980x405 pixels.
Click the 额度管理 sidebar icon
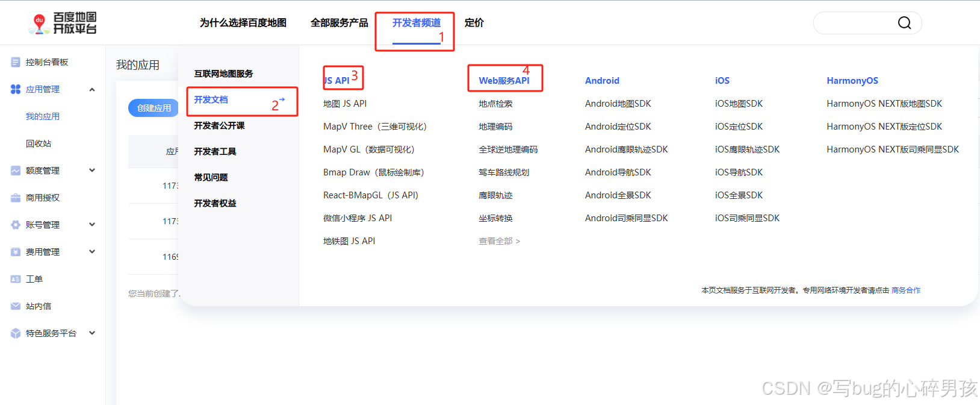(x=16, y=171)
